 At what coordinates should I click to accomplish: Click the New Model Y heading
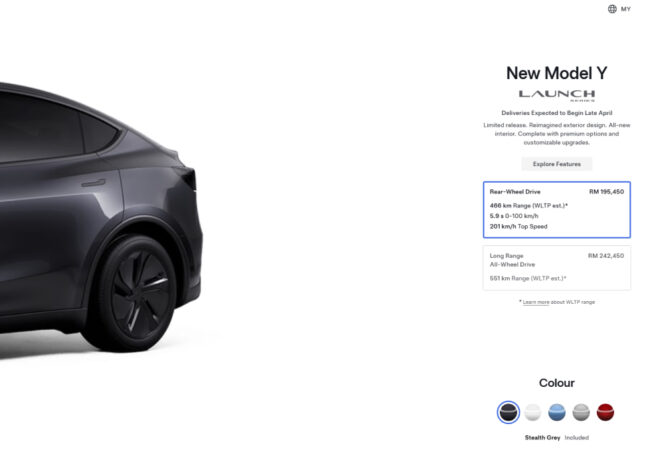tap(557, 73)
